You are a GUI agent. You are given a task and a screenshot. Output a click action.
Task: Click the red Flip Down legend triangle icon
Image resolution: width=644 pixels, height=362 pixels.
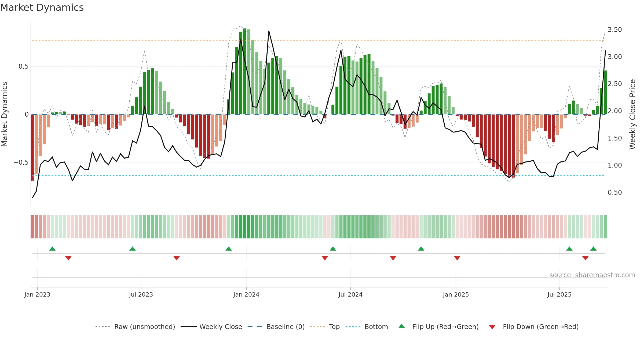[492, 327]
